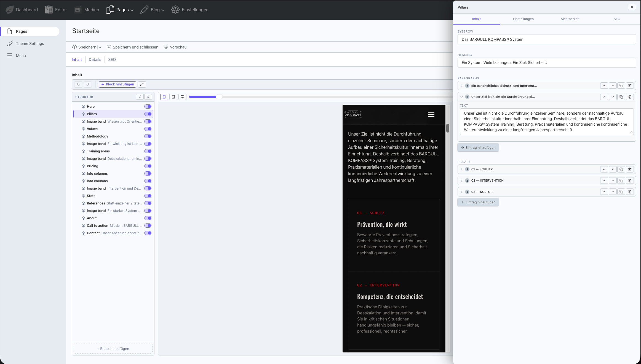The height and width of the screenshot is (364, 641).
Task: Collapse all blocks in Struktur panel
Action: click(140, 97)
